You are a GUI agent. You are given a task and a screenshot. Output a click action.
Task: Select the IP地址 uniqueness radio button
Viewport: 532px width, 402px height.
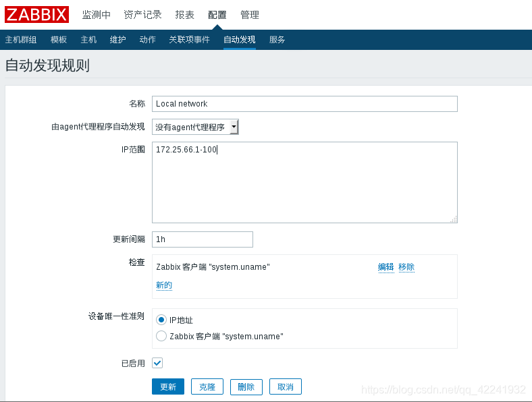[x=161, y=320]
